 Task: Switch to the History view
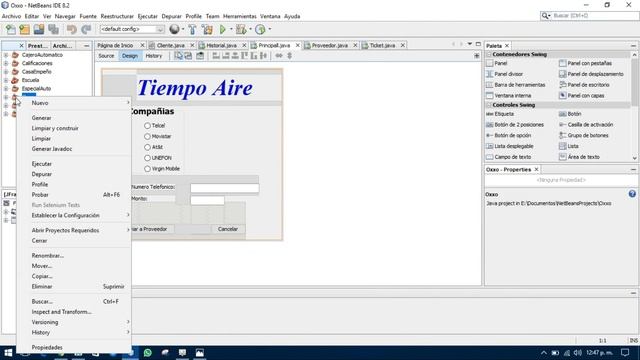[154, 56]
